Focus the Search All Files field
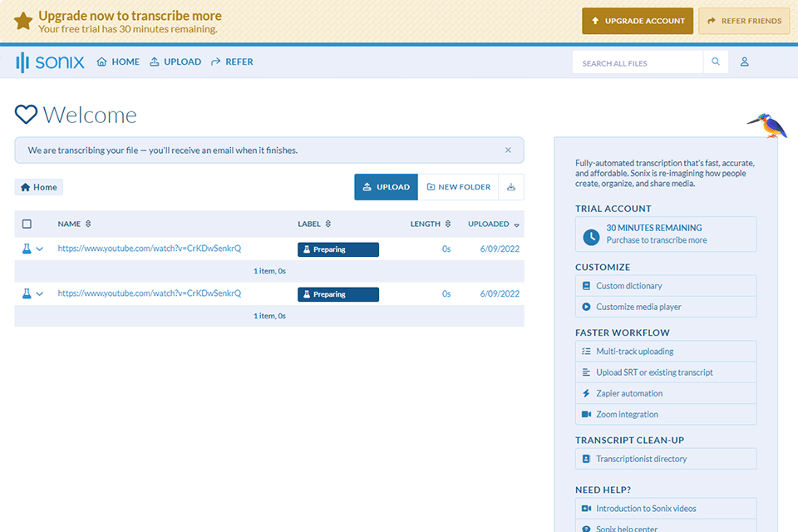 tap(638, 62)
